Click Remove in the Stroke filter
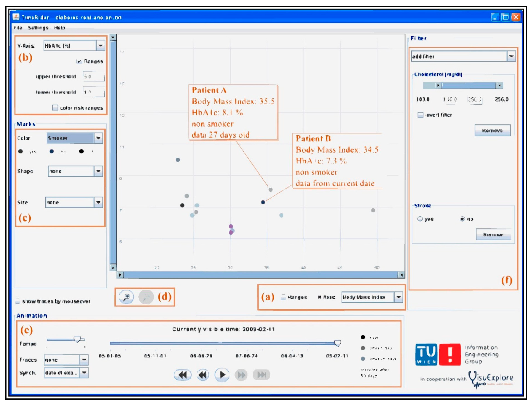Image resolution: width=532 pixels, height=405 pixels. 493,235
